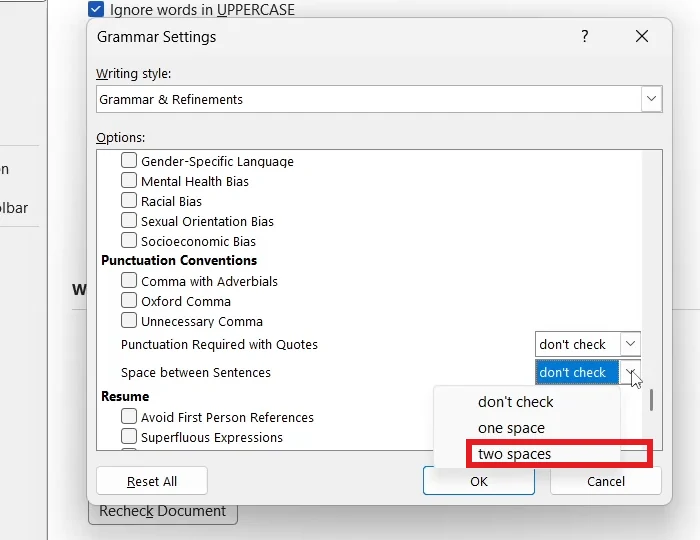
Task: Collapse the Space between Sentences dropdown arrow
Action: tap(630, 372)
